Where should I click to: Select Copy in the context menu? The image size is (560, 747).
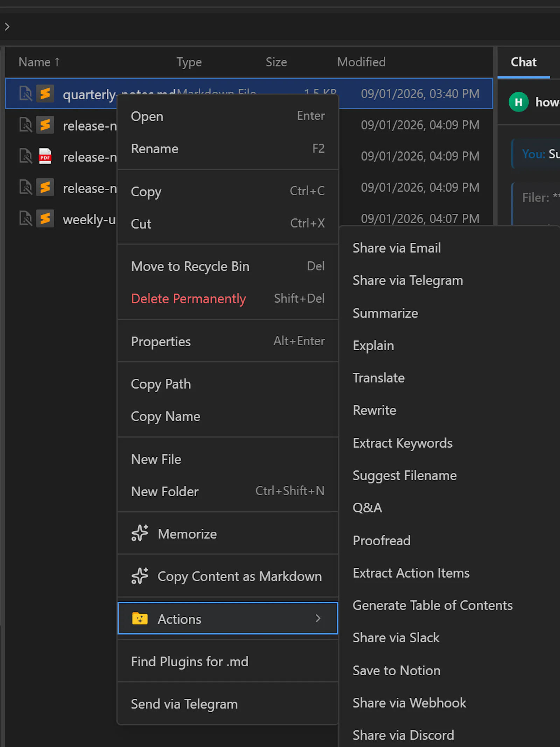click(228, 191)
